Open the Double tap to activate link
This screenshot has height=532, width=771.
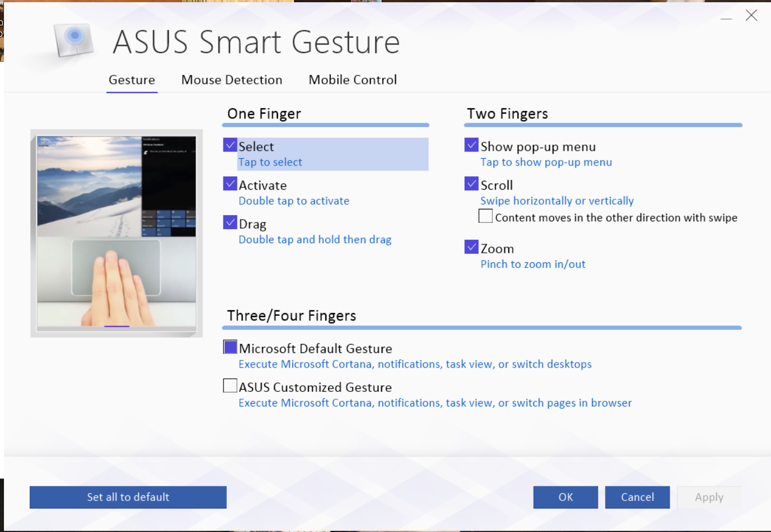click(294, 201)
